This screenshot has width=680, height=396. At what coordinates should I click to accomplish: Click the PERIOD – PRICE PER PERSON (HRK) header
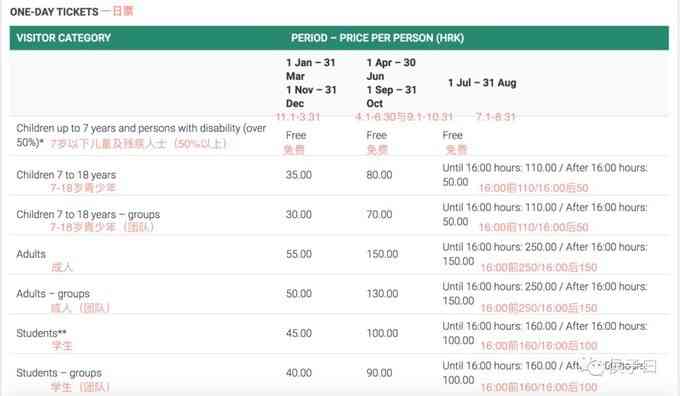point(377,38)
